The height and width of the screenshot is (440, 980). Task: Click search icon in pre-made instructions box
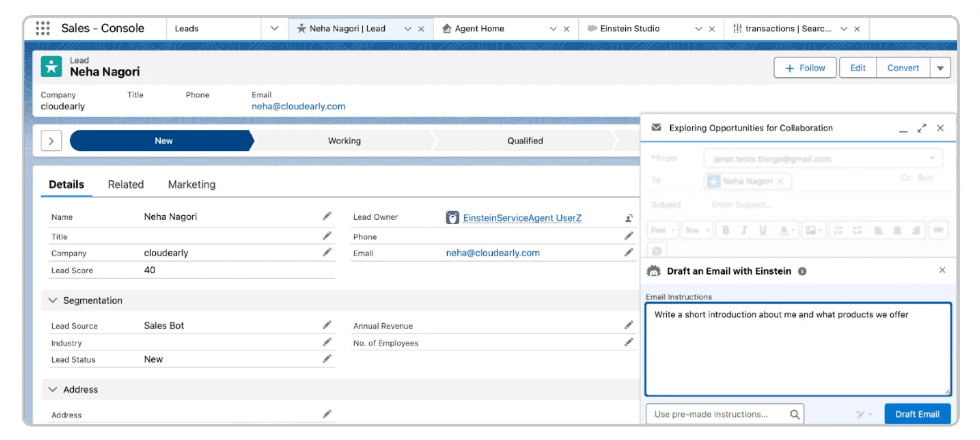[x=795, y=414]
